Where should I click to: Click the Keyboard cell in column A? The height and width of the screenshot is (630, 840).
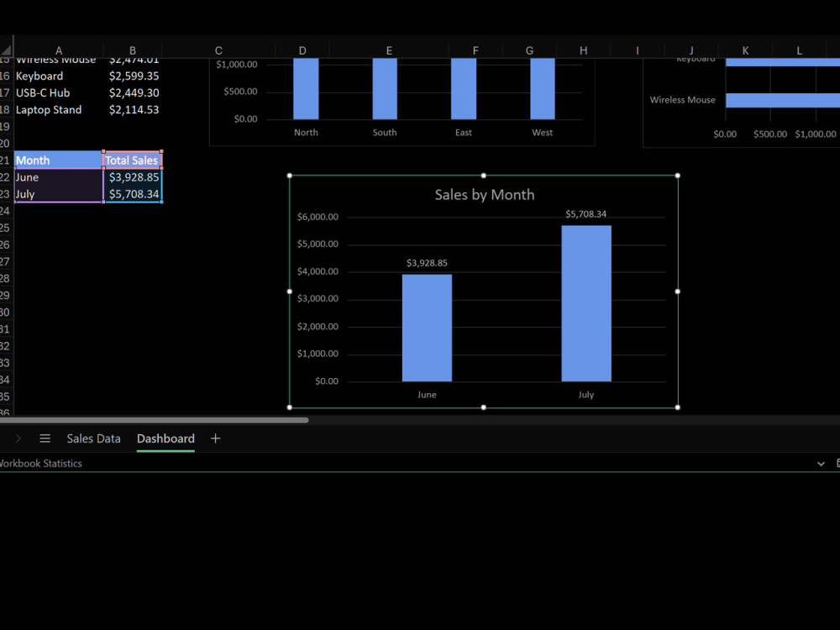click(x=59, y=76)
